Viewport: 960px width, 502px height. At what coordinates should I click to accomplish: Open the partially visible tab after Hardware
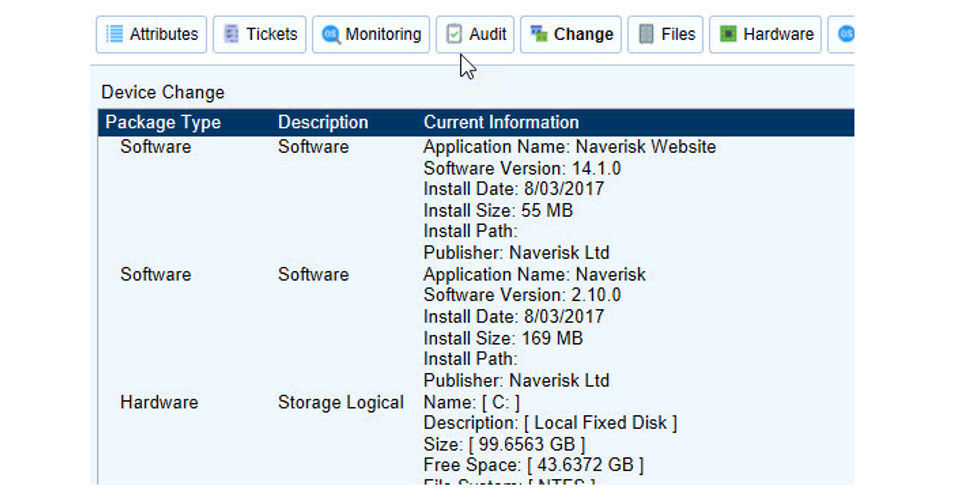point(843,34)
